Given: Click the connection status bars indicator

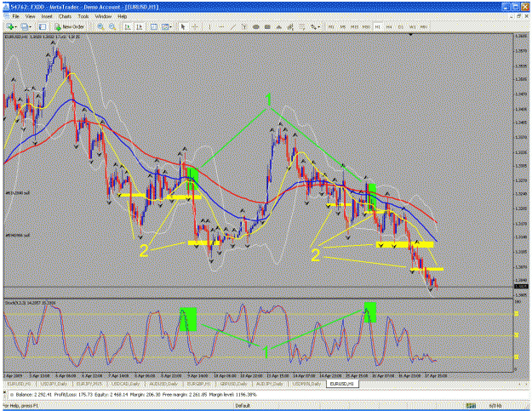Looking at the screenshot, I should pos(471,406).
